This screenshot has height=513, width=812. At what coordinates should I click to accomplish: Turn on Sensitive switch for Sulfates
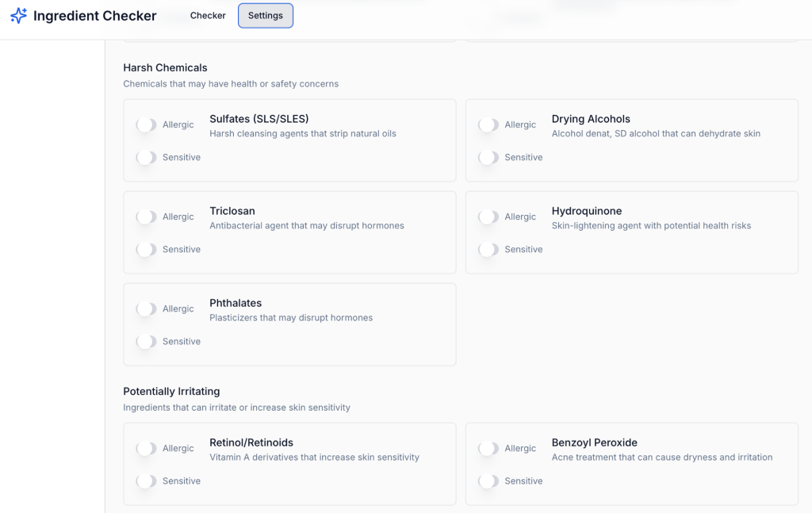coord(147,157)
